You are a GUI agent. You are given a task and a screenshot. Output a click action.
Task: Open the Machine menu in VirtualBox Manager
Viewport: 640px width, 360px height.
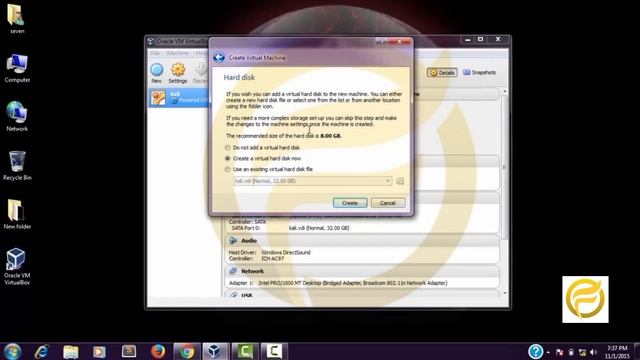pos(178,53)
